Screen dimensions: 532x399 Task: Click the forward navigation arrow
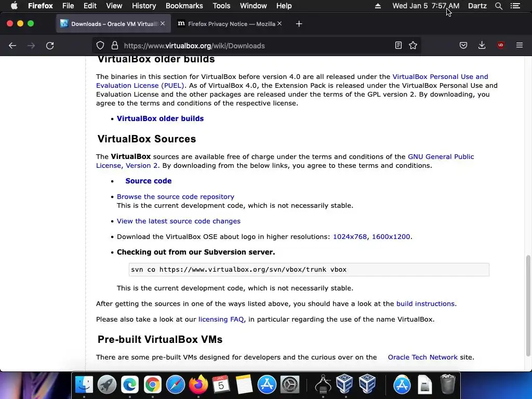31,46
